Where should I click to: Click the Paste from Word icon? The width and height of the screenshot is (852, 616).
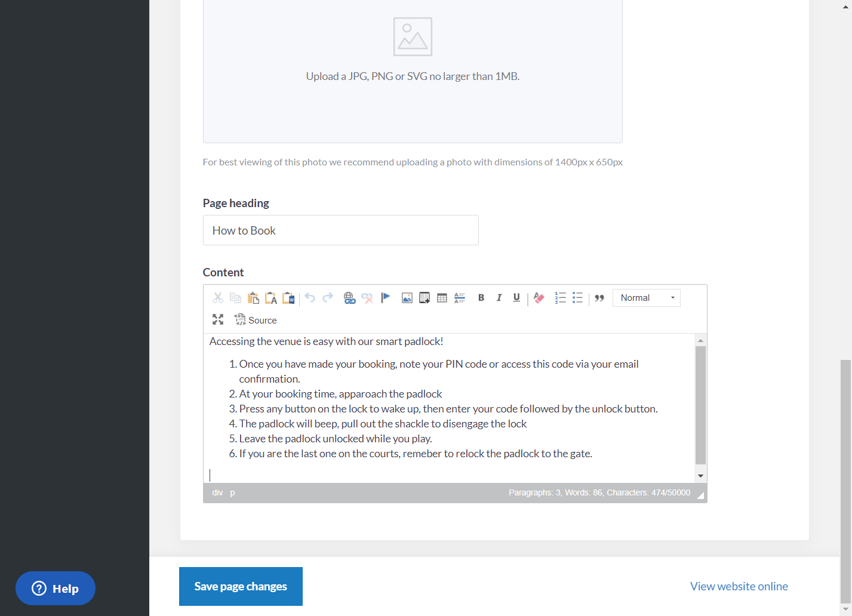[288, 298]
